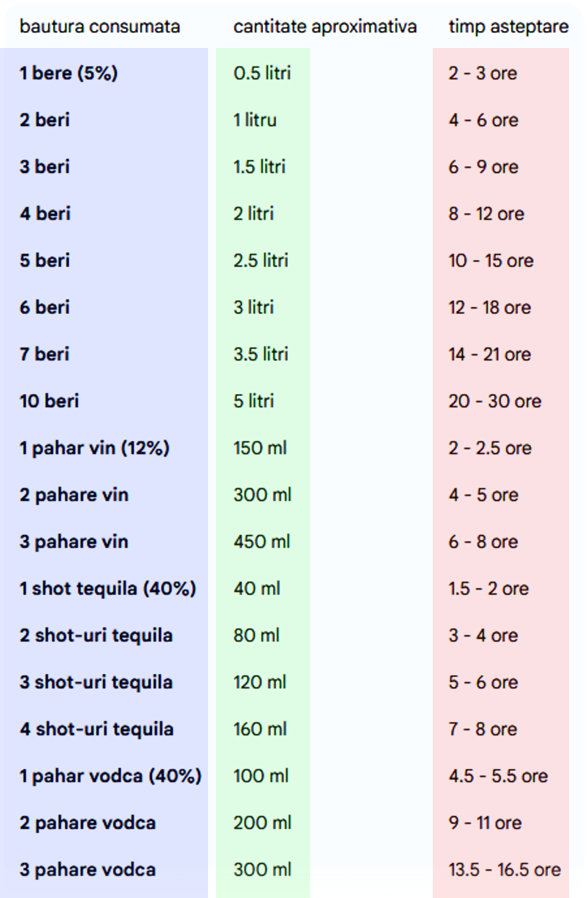
Task: Click the '4 beri' row label
Action: [x=45, y=213]
